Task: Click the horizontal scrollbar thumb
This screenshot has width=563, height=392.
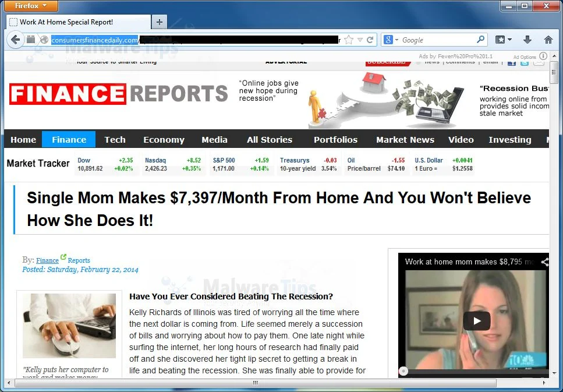Action: pos(255,383)
